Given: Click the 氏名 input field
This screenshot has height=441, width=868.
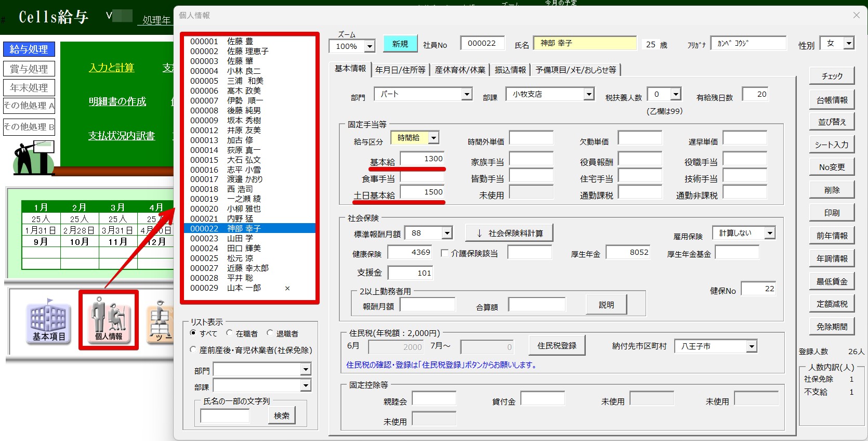Looking at the screenshot, I should 585,43.
